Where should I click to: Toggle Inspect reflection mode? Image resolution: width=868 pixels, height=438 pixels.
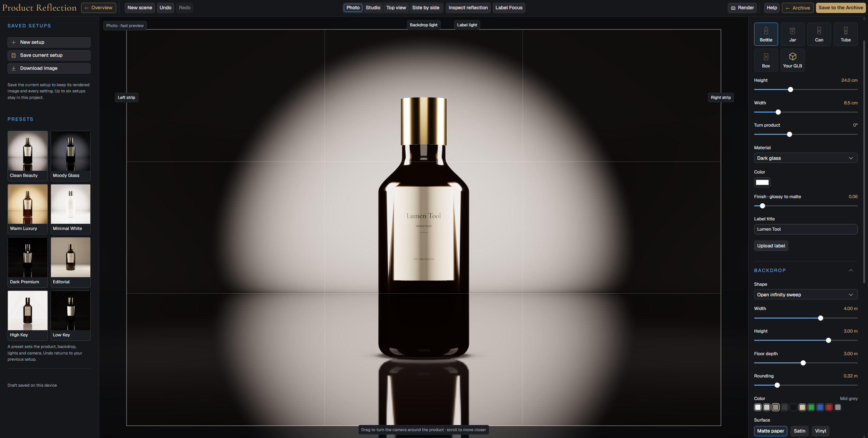click(468, 8)
